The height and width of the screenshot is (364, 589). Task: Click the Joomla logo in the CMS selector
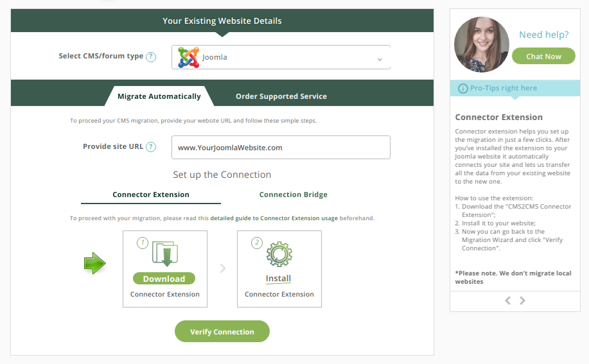(189, 57)
